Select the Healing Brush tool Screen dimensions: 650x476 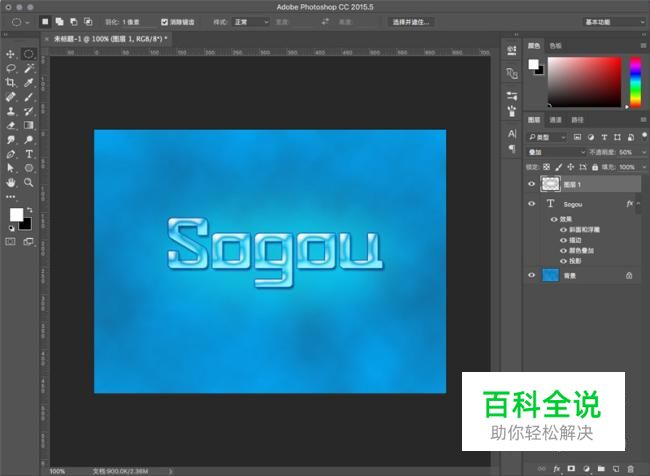tap(11, 97)
